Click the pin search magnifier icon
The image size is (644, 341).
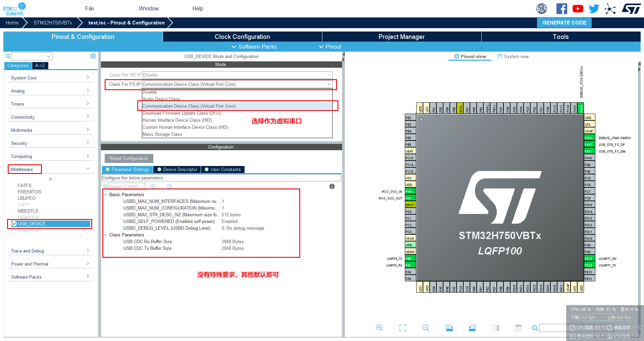click(x=535, y=328)
